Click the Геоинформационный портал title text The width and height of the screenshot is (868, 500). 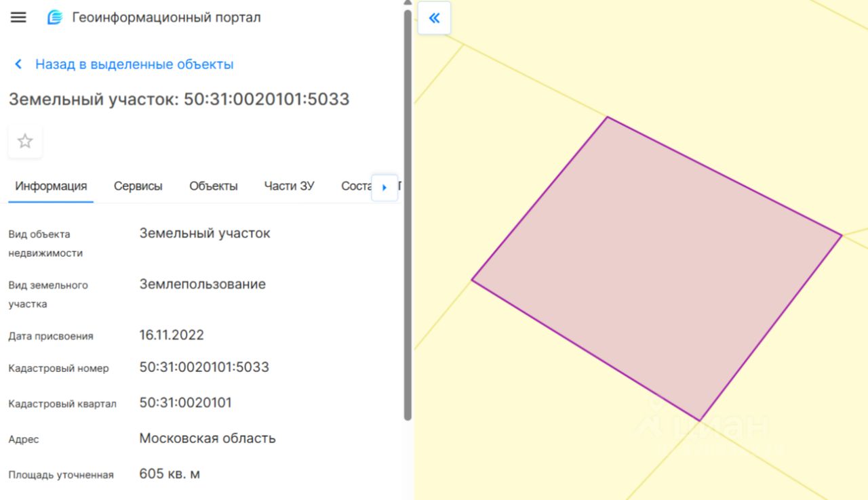[166, 18]
